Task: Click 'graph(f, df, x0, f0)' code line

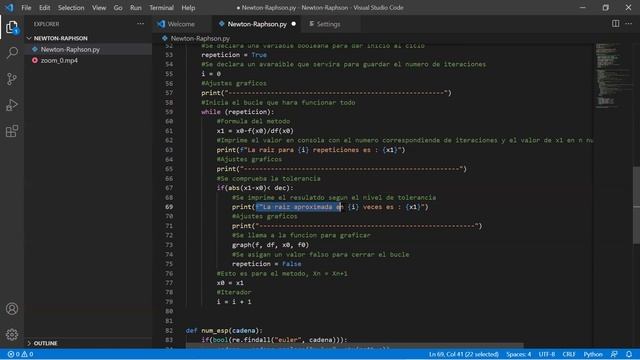Action: 270,245
